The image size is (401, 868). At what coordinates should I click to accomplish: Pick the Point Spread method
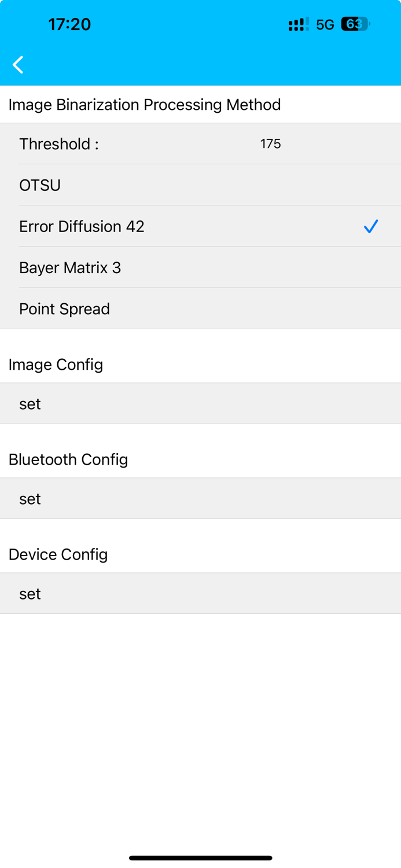pyautogui.click(x=64, y=309)
